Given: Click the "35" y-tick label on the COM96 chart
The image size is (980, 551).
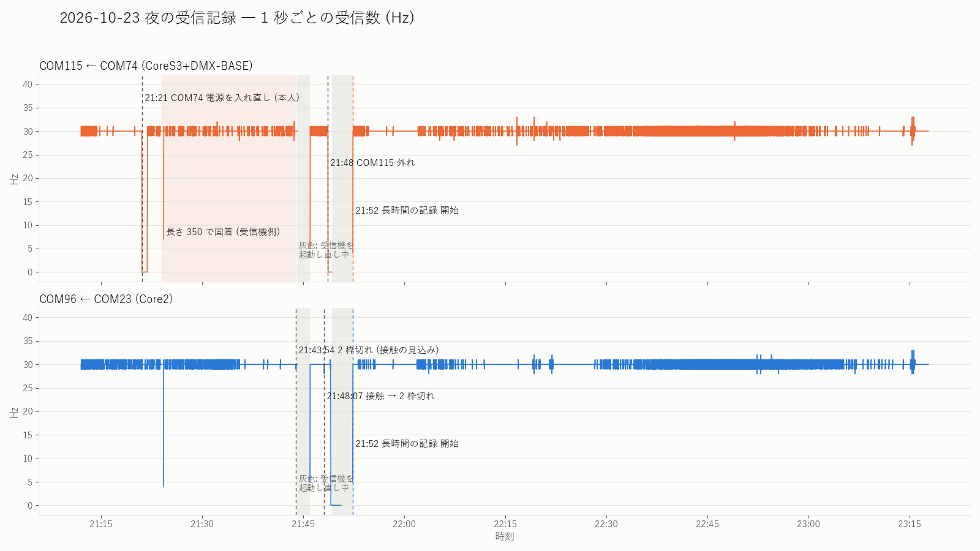Looking at the screenshot, I should click(28, 341).
